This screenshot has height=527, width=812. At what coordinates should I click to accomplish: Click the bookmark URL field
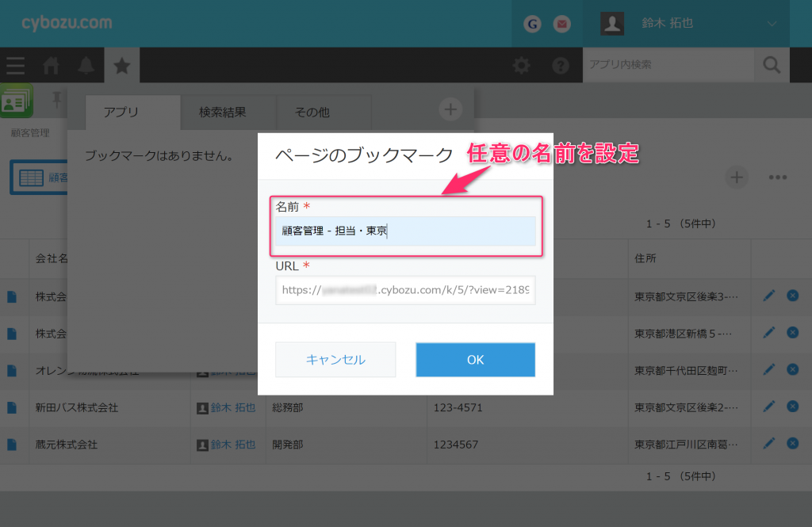(405, 290)
